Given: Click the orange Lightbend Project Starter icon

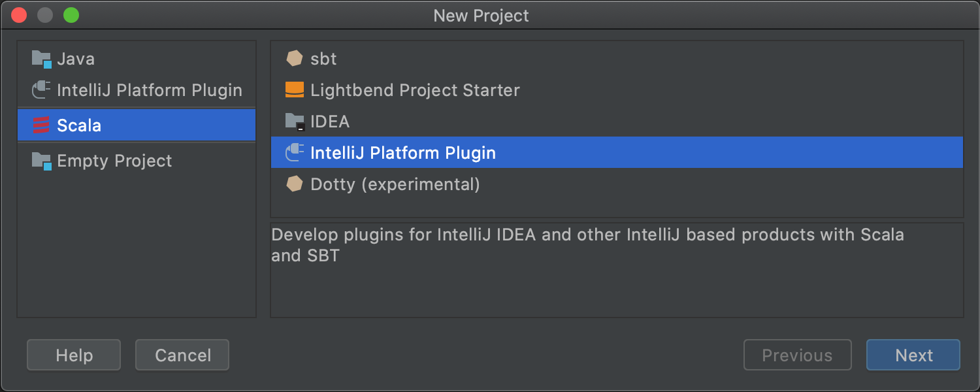Looking at the screenshot, I should (x=295, y=90).
